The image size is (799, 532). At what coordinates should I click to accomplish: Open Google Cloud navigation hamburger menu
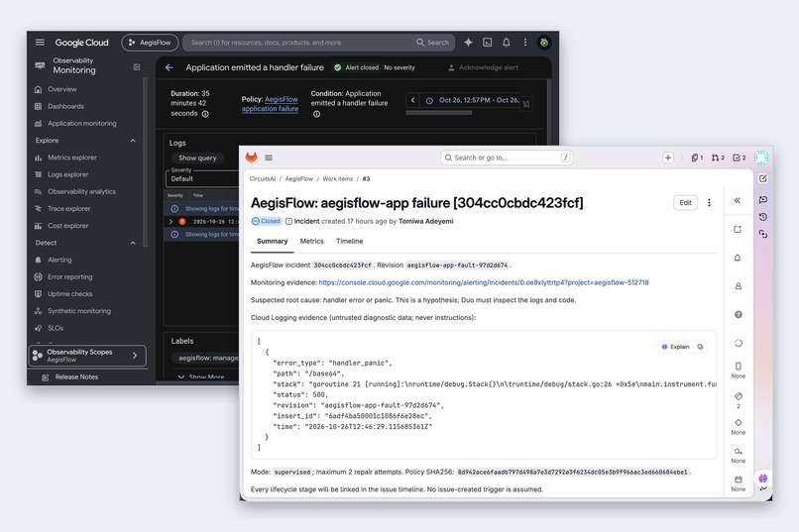click(40, 43)
